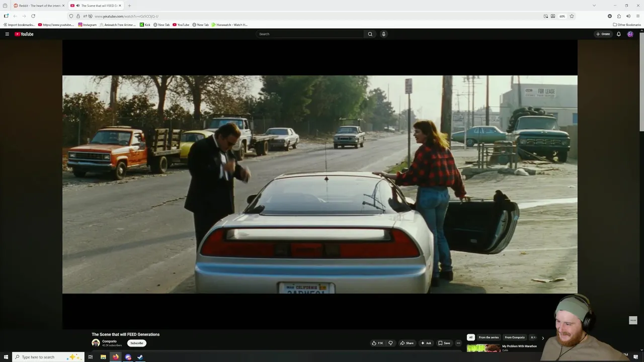The image size is (644, 362).
Task: Reset the 80% zoom level indicator
Action: (x=562, y=16)
